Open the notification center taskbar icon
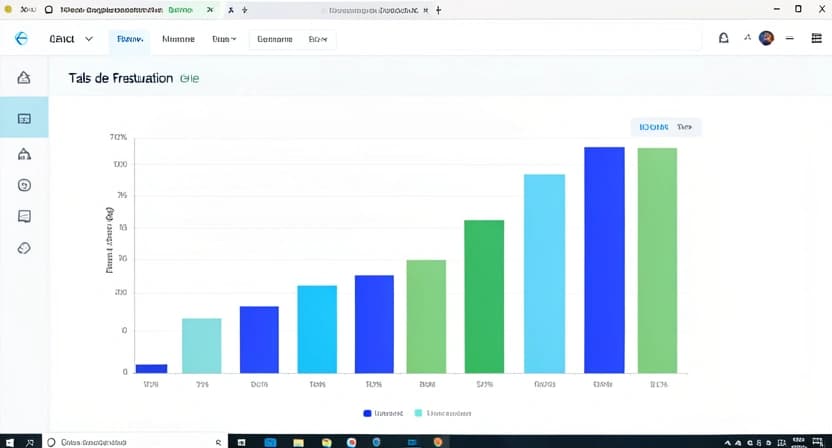 tap(818, 442)
